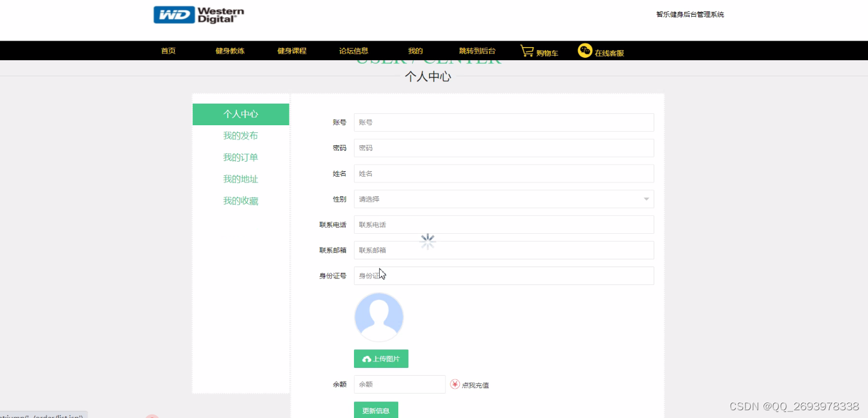
Task: Click the 个人中心 page heading
Action: pos(427,76)
